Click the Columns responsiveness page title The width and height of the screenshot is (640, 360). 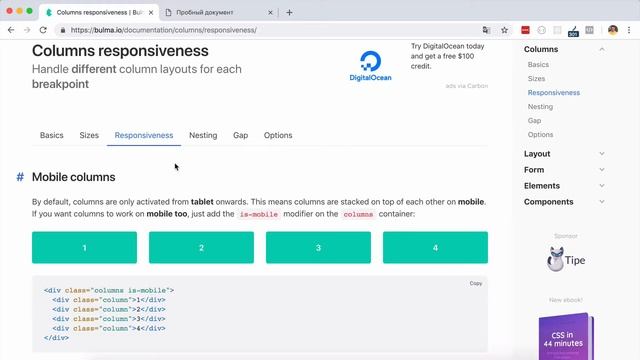point(120,51)
